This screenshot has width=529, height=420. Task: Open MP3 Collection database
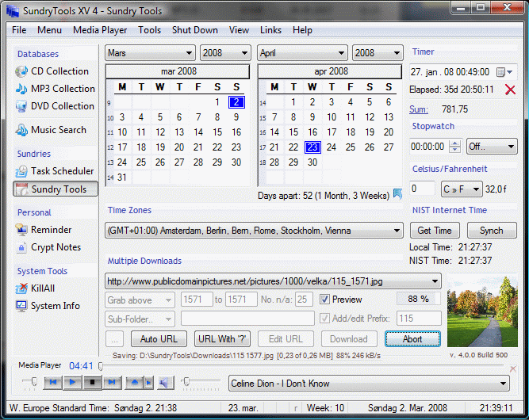coord(56,89)
